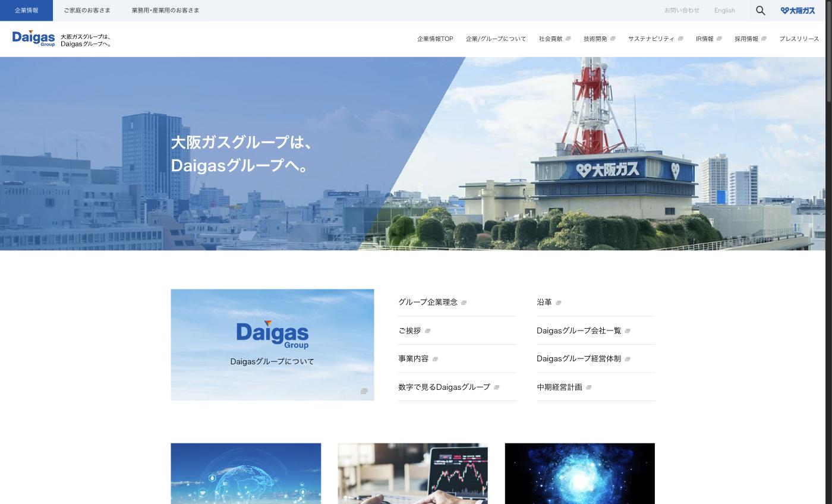The height and width of the screenshot is (504, 832).
Task: Click new-window icon beside 数字で見るDaigasグループ
Action: 496,388
